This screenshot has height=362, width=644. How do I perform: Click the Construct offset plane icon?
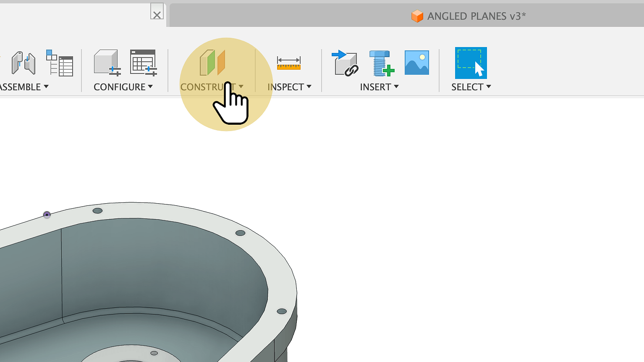[x=212, y=63]
